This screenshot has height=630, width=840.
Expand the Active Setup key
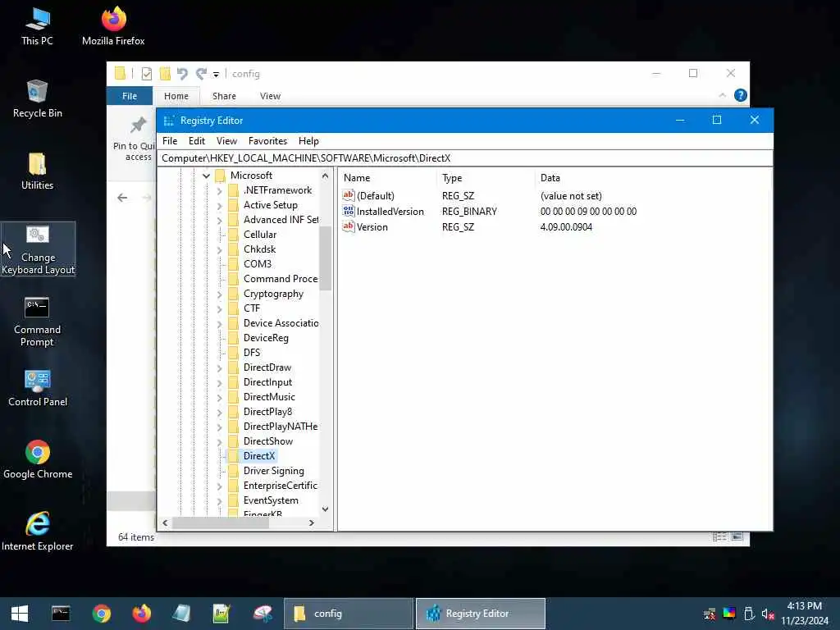click(219, 205)
